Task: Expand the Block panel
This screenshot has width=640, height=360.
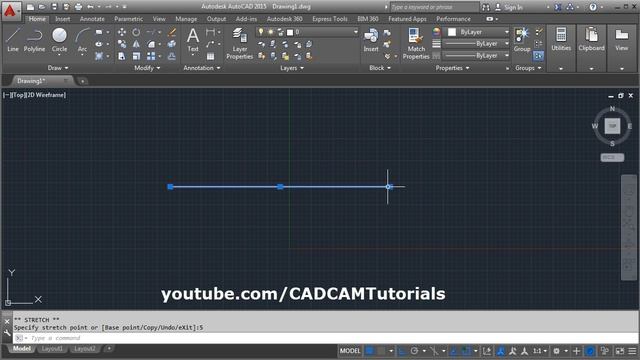Action: [x=380, y=68]
